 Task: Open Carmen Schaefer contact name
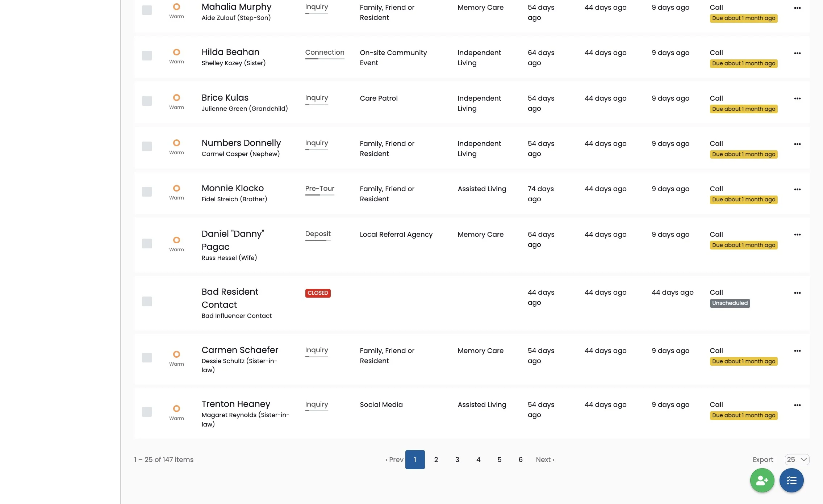tap(240, 350)
